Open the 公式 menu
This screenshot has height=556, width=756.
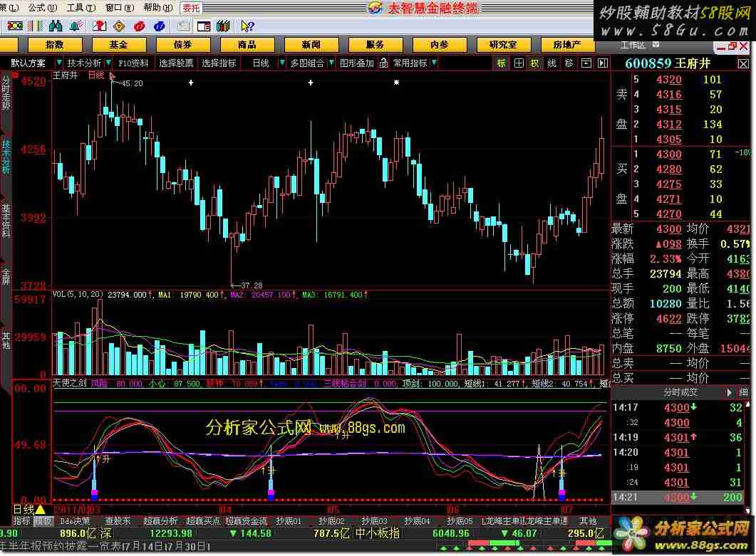tap(43, 8)
